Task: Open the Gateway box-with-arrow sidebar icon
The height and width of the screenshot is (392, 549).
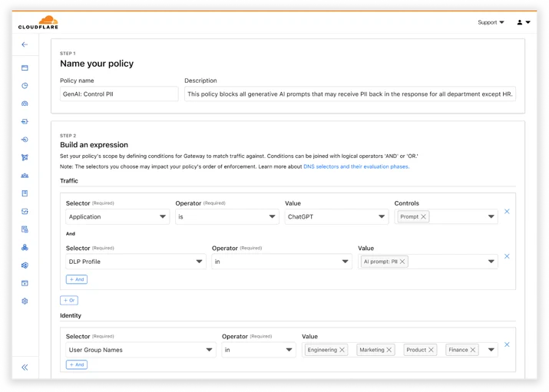Action: 25,121
